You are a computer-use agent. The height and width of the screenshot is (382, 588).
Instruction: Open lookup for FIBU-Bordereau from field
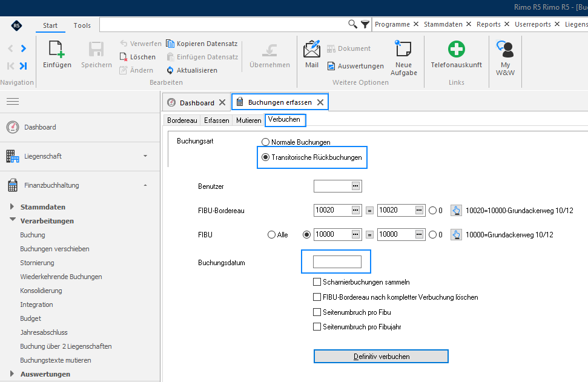point(355,210)
